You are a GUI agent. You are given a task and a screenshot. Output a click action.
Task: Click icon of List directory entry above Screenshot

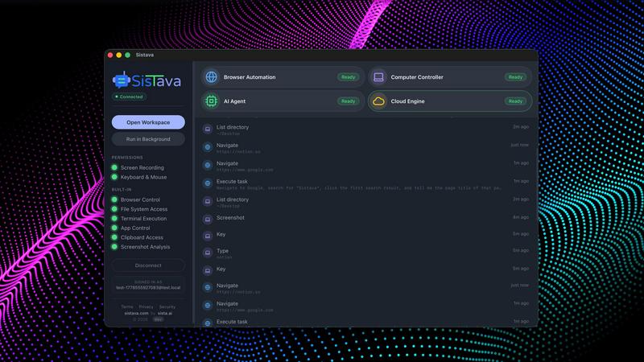point(208,201)
